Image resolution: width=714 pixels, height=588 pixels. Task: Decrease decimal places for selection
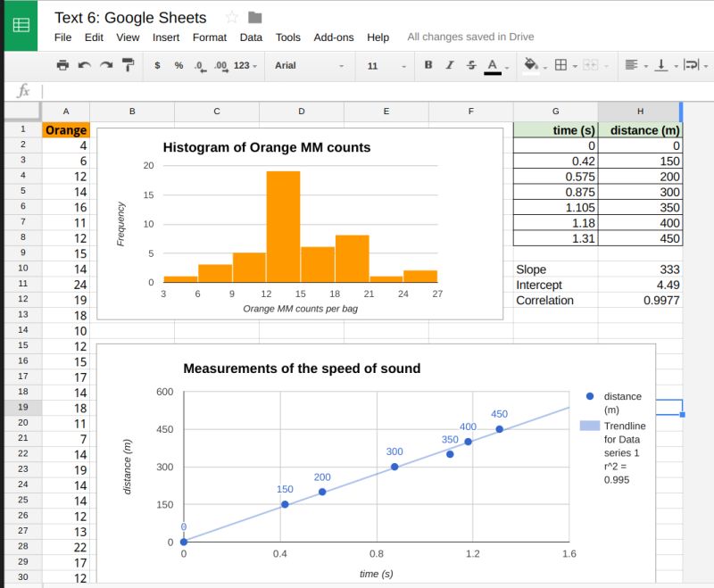[x=200, y=64]
